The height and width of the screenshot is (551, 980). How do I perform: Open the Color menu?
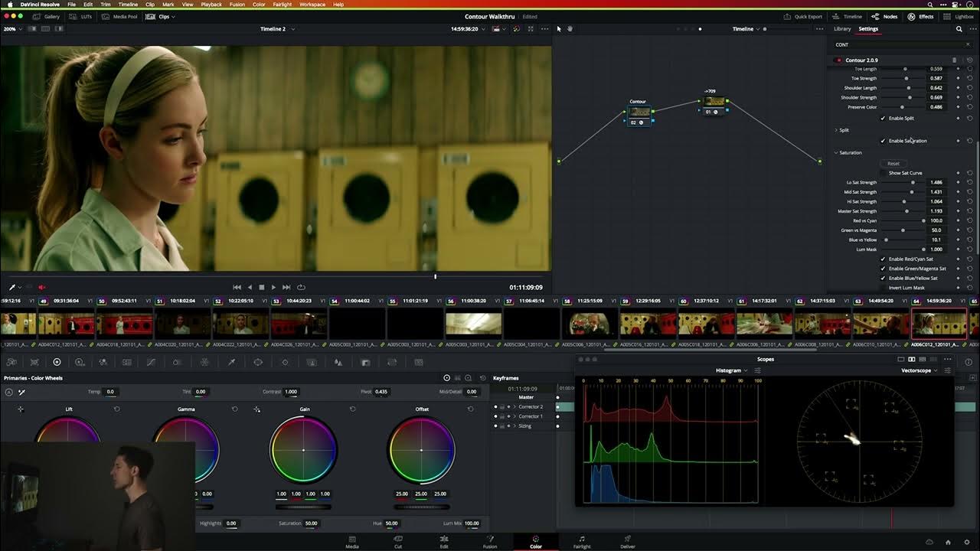(x=259, y=4)
